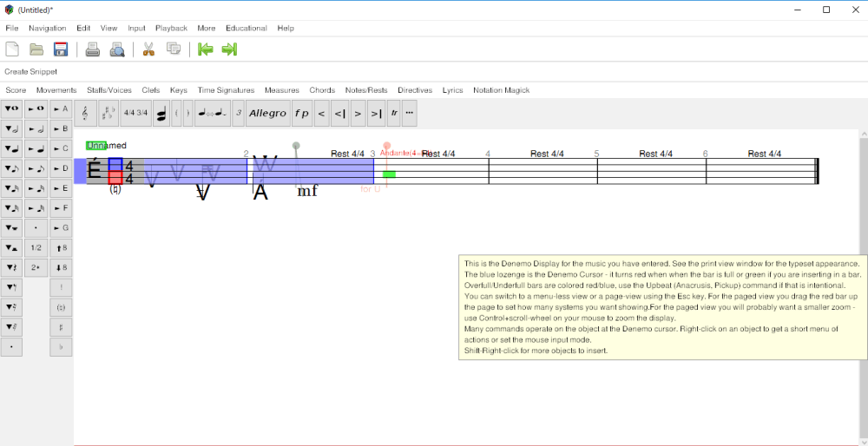
Task: Click the Copy icon in the toolbar
Action: [174, 49]
